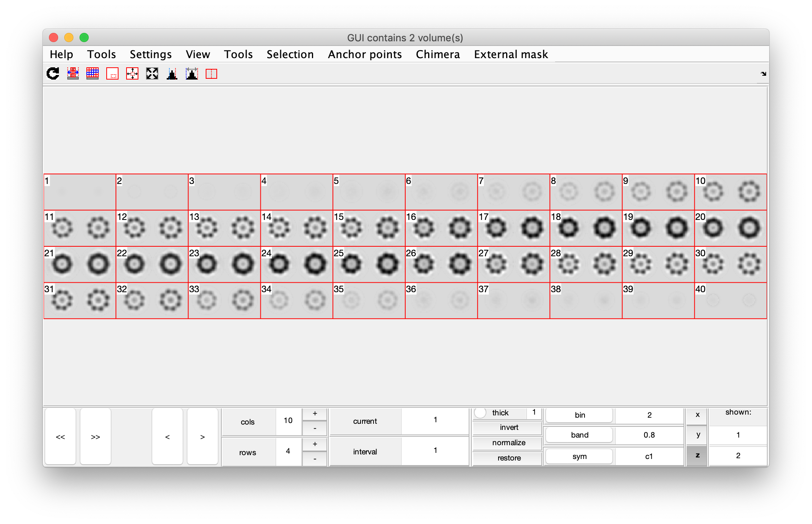Select slice thumbnail 30
This screenshot has width=812, height=524.
click(x=731, y=264)
